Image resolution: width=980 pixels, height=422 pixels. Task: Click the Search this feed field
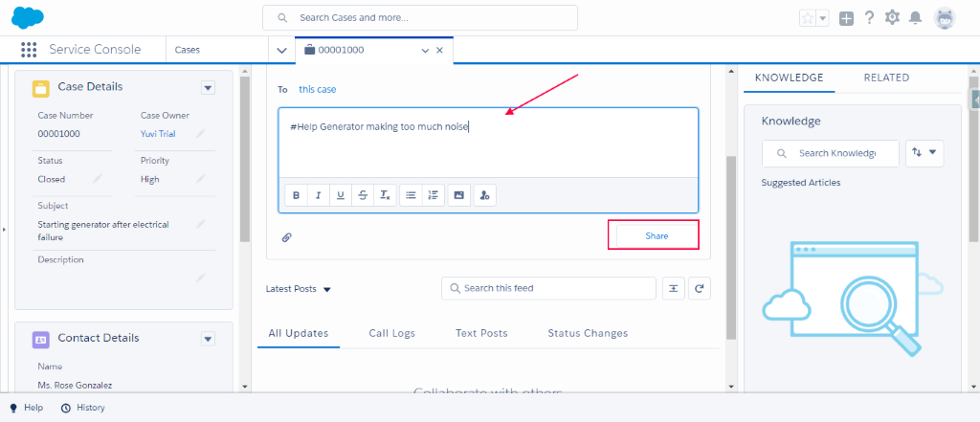548,288
